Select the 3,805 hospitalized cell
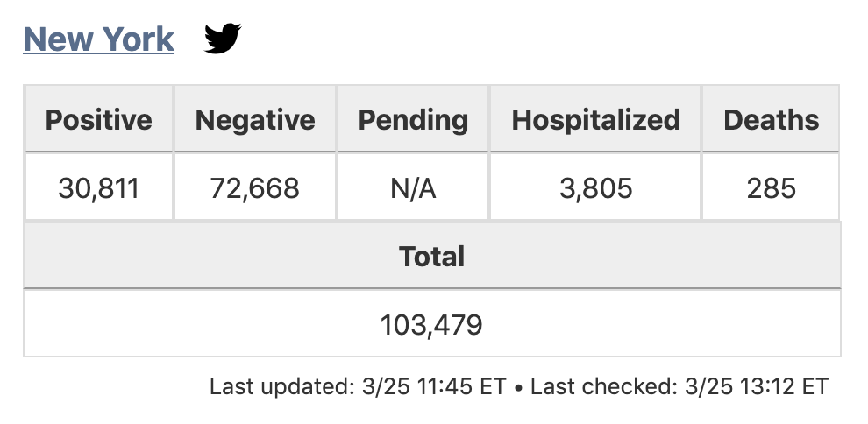Image resolution: width=868 pixels, height=424 pixels. 595,187
